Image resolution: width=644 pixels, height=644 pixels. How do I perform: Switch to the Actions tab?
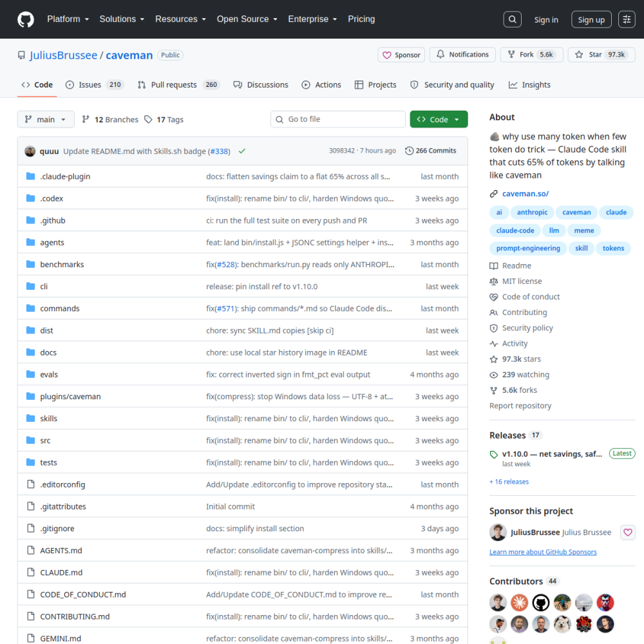coord(321,84)
